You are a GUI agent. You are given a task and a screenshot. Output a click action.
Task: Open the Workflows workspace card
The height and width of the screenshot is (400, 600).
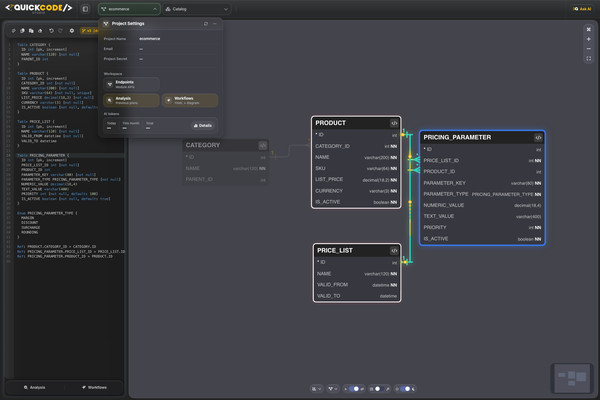190,100
